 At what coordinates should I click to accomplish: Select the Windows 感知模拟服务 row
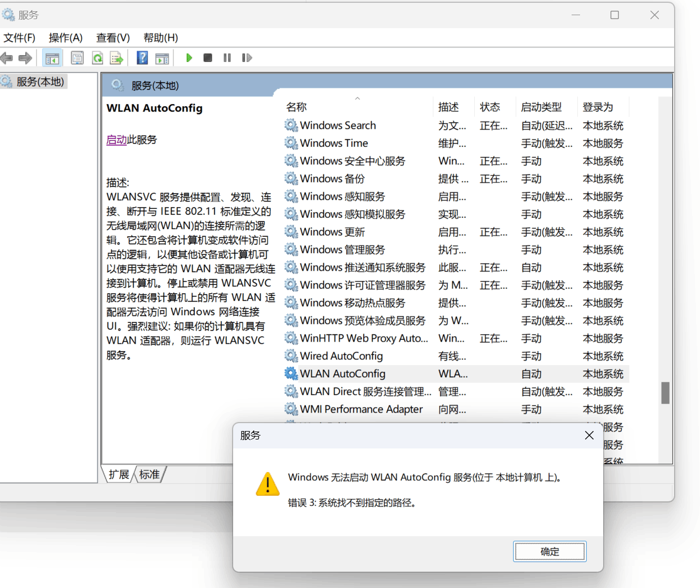coord(456,214)
